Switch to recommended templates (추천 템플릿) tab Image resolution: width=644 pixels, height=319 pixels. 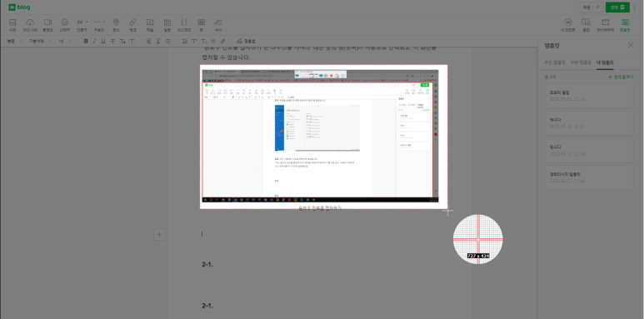[555, 62]
